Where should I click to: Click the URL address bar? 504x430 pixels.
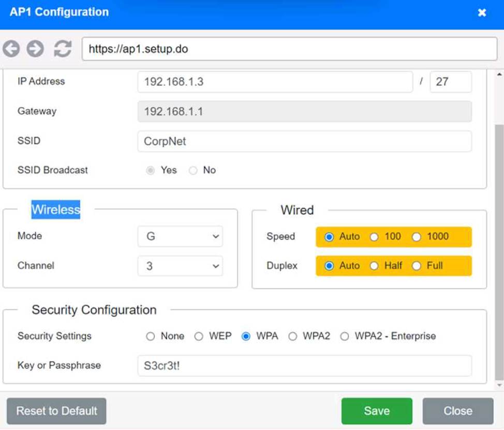point(289,49)
